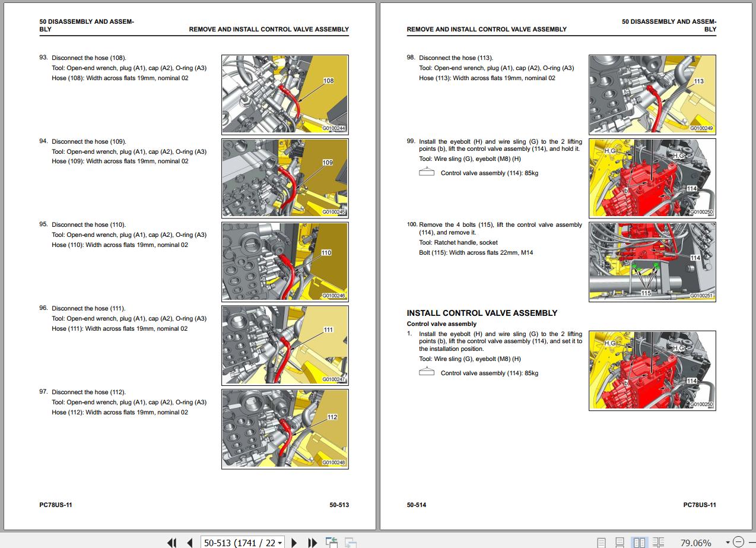Click the 'INSTALL CONTROL VALVE ASSEMBLY' section heading
The width and height of the screenshot is (756, 548).
click(x=482, y=313)
